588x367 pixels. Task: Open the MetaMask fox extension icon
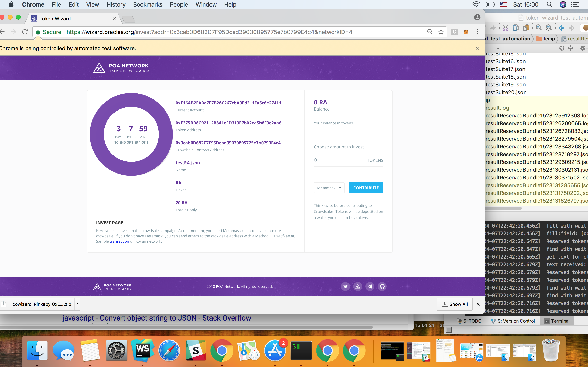tap(466, 32)
